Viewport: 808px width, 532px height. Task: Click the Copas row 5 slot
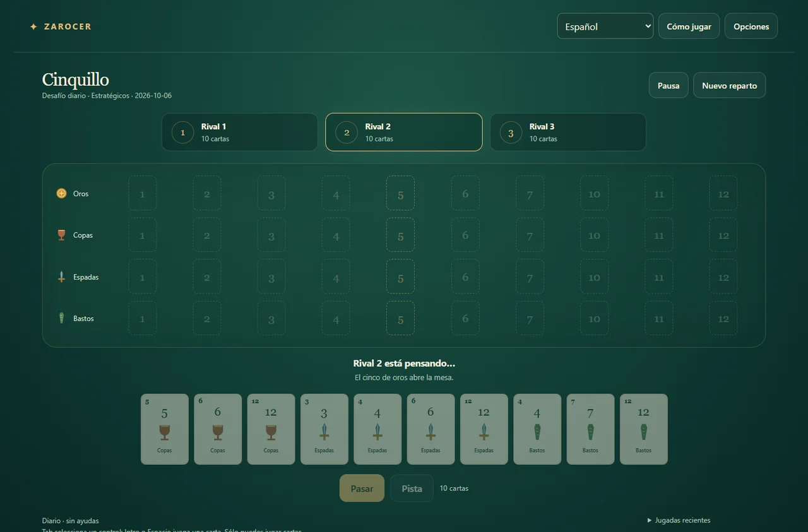(400, 235)
